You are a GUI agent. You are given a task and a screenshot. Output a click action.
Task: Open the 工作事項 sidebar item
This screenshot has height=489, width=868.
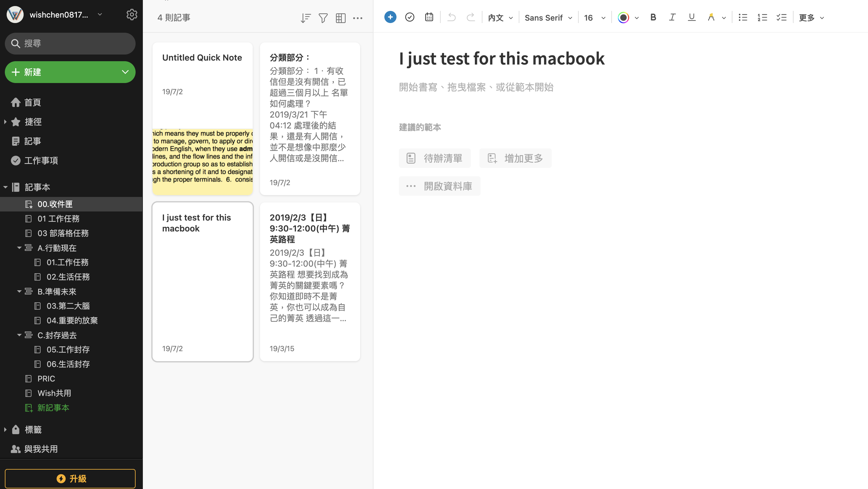tap(41, 161)
